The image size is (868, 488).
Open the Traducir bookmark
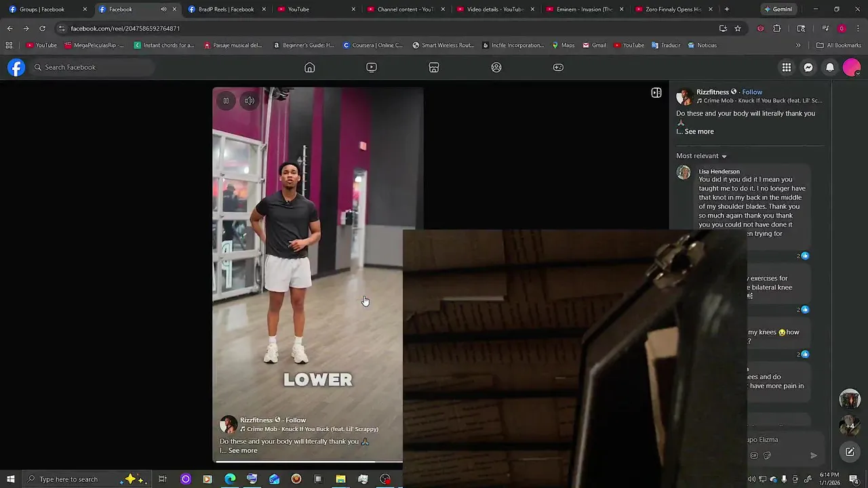pos(666,45)
